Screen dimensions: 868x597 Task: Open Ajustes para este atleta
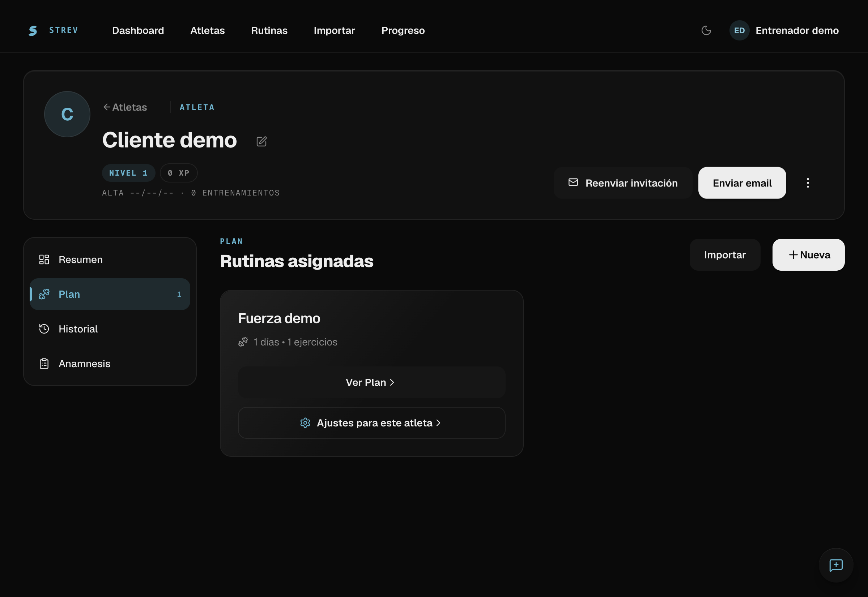pyautogui.click(x=372, y=423)
